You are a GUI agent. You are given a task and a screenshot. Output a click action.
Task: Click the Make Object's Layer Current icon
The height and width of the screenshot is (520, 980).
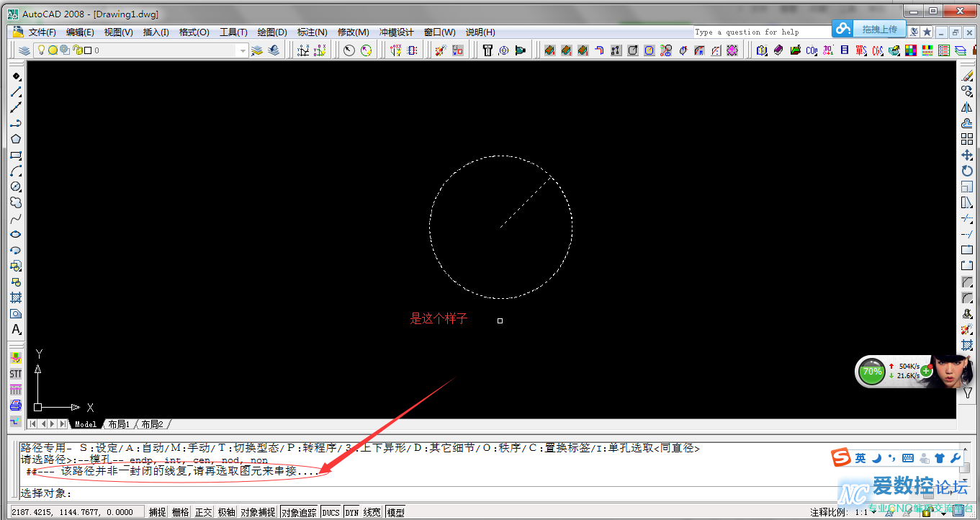coord(257,50)
